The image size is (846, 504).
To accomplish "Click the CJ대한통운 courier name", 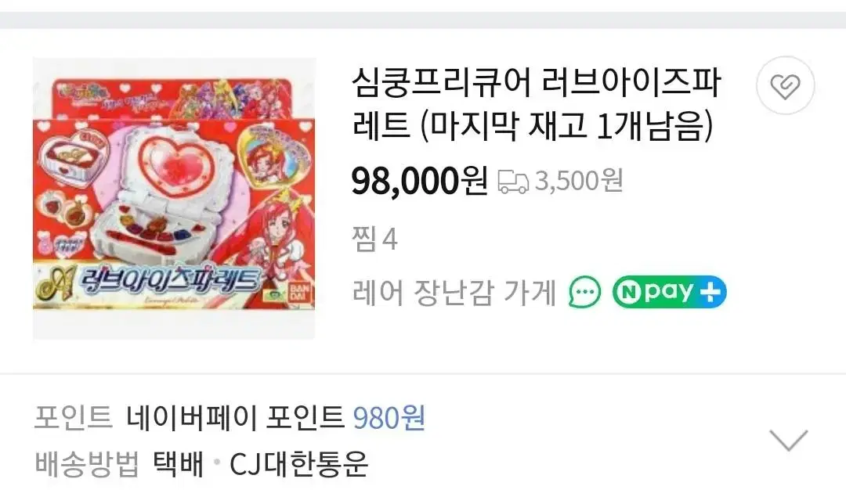I will [299, 463].
